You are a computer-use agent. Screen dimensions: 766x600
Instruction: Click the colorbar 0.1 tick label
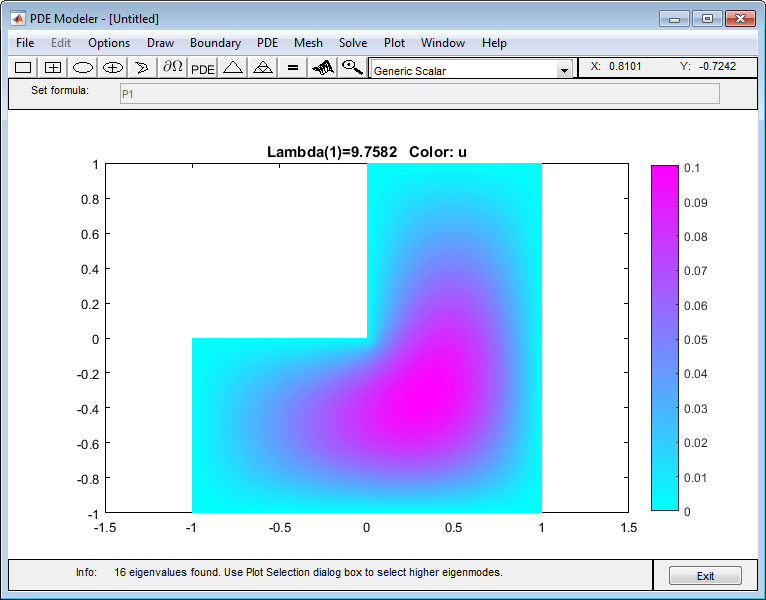point(692,168)
